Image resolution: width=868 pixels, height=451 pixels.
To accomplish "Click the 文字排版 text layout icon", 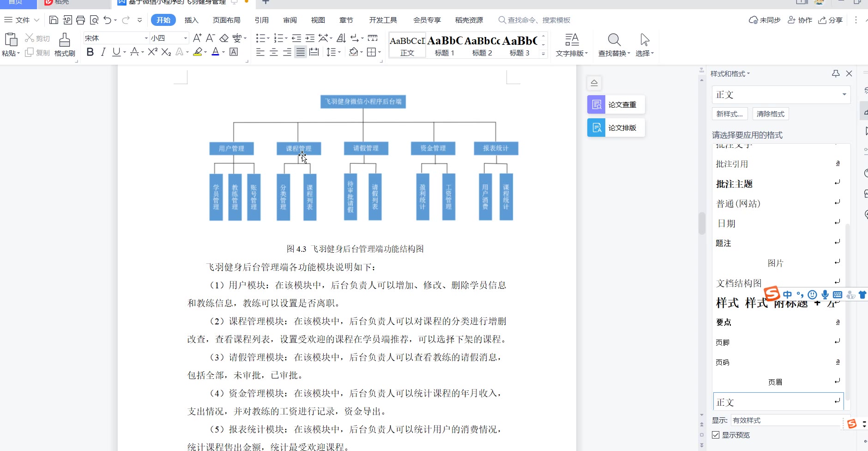I will 572,40.
